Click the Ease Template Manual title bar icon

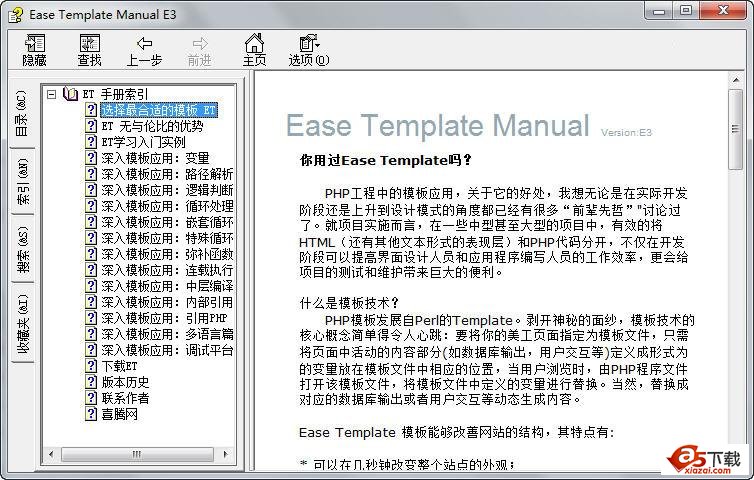pos(15,14)
